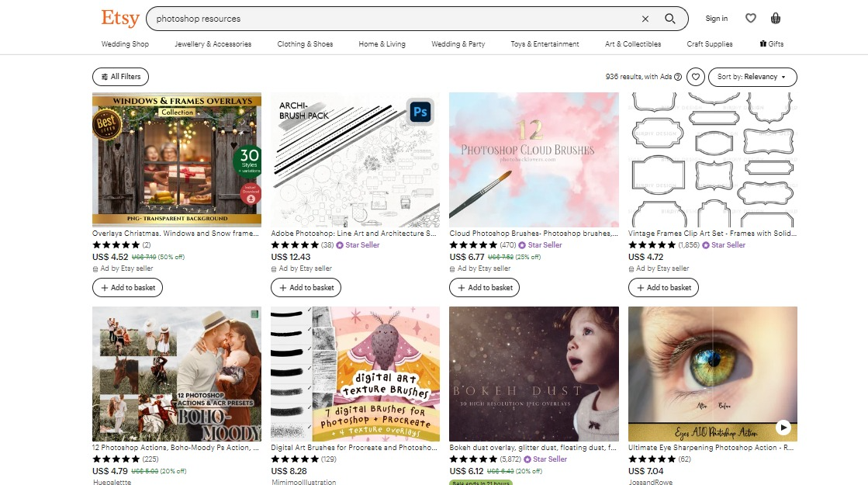Open Wedding Shop category

click(125, 43)
